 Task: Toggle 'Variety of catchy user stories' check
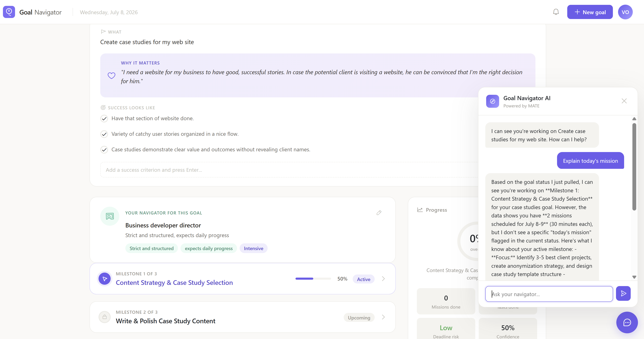click(104, 134)
